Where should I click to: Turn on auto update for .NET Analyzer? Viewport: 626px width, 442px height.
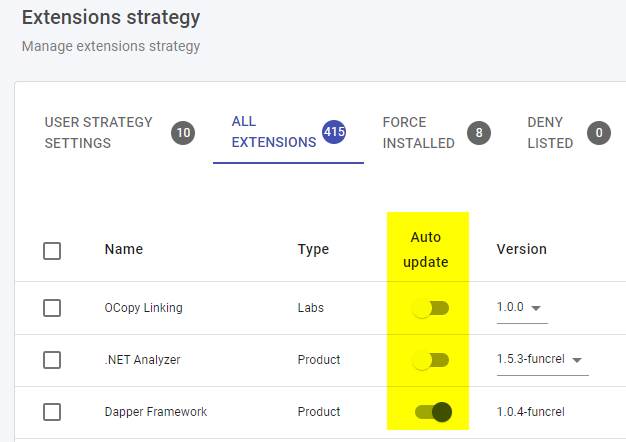coord(431,360)
